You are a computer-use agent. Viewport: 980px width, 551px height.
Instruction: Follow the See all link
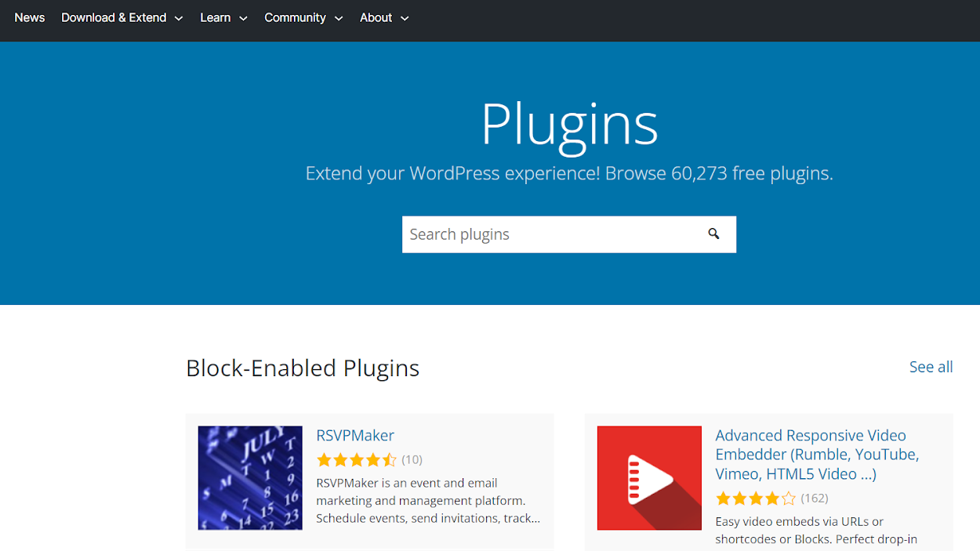[931, 367]
